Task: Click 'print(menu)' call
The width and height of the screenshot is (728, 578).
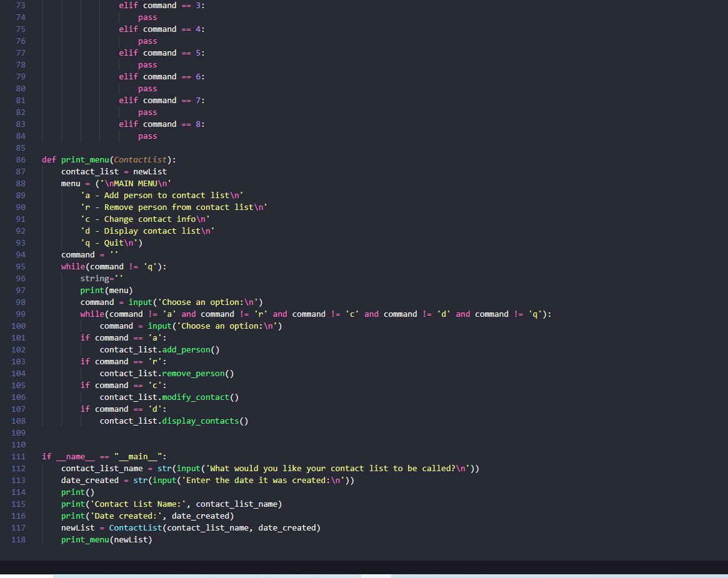Action: 106,290
